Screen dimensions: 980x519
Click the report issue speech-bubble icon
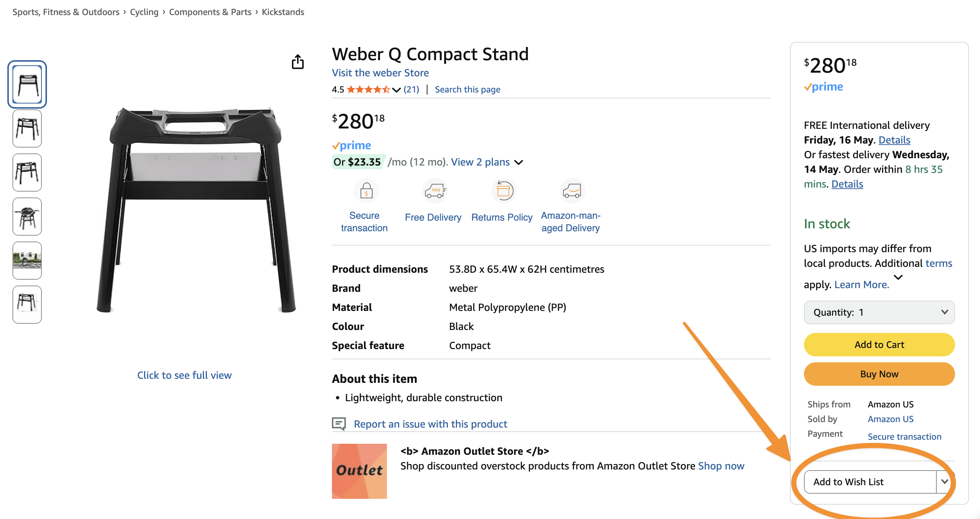338,424
